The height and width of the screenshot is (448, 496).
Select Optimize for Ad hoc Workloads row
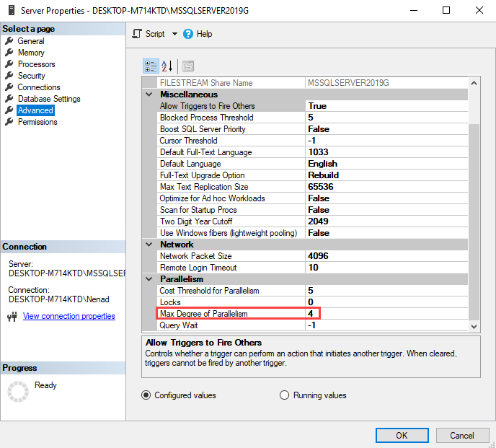(312, 198)
